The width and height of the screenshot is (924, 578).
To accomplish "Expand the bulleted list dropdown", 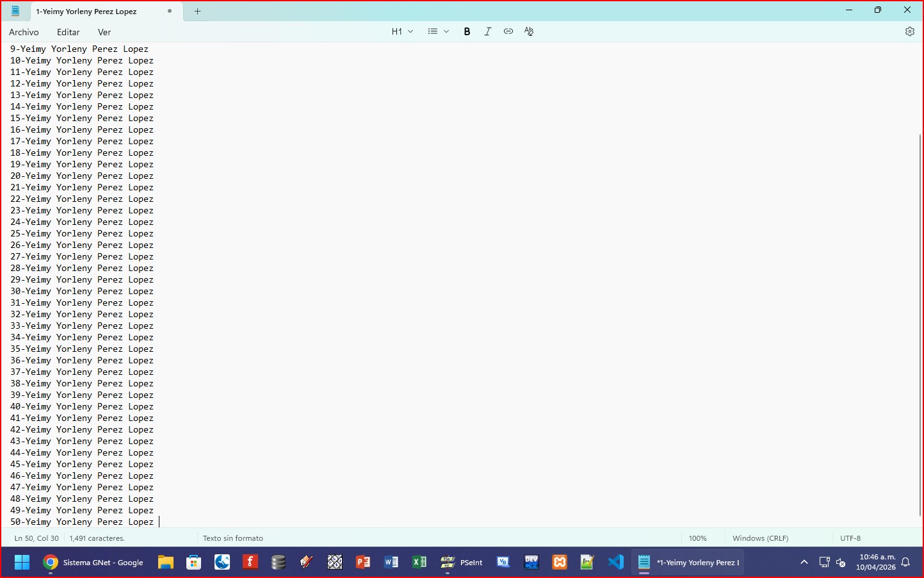I will [x=438, y=31].
